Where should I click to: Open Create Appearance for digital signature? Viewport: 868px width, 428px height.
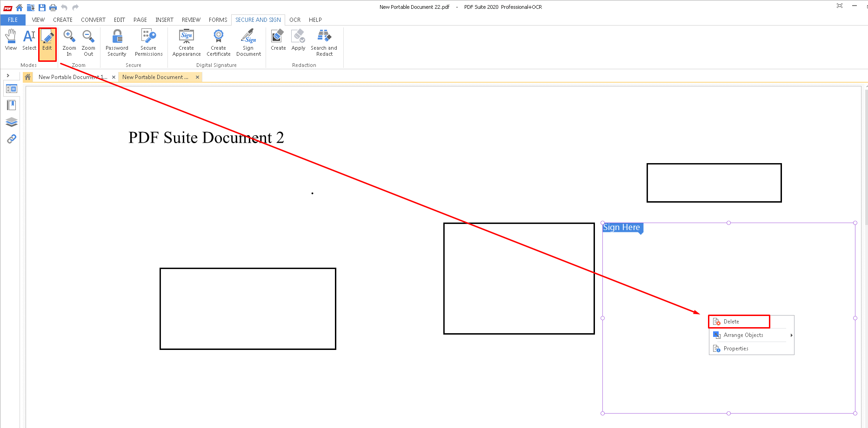[187, 43]
